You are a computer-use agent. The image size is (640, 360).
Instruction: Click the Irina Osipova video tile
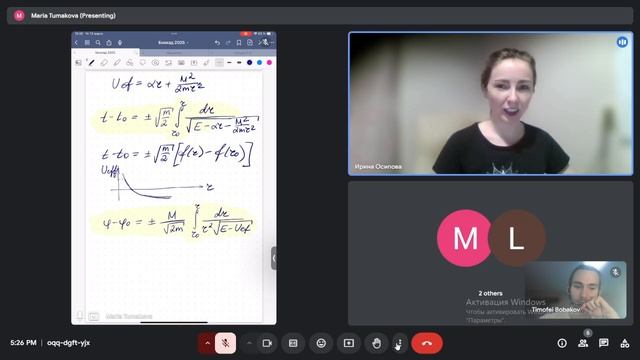pyautogui.click(x=491, y=104)
